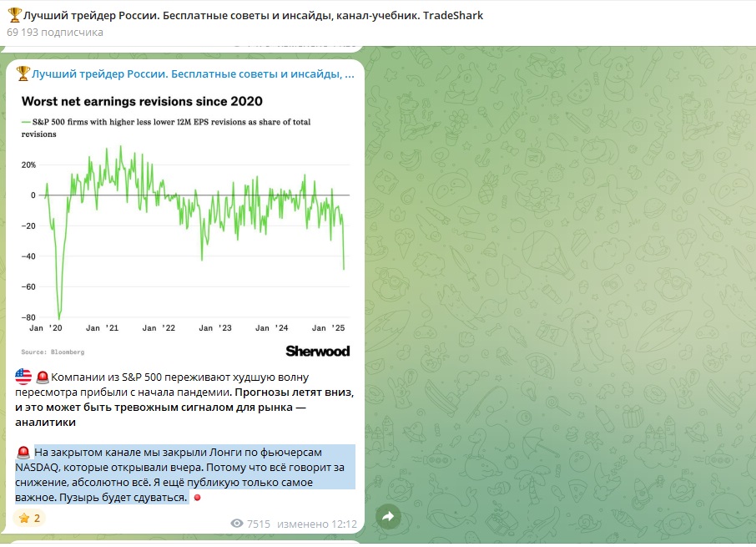
Task: Click the 'Source: Bloomberg' caption in chart
Action: 53,352
